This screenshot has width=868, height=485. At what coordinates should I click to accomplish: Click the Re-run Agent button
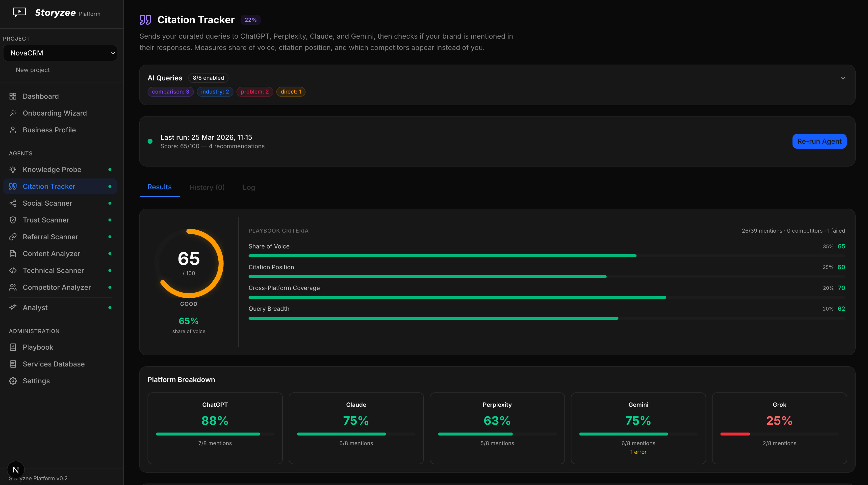[819, 141]
